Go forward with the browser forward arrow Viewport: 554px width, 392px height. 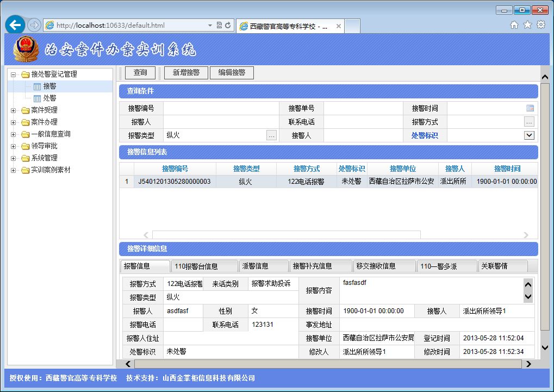[34, 25]
